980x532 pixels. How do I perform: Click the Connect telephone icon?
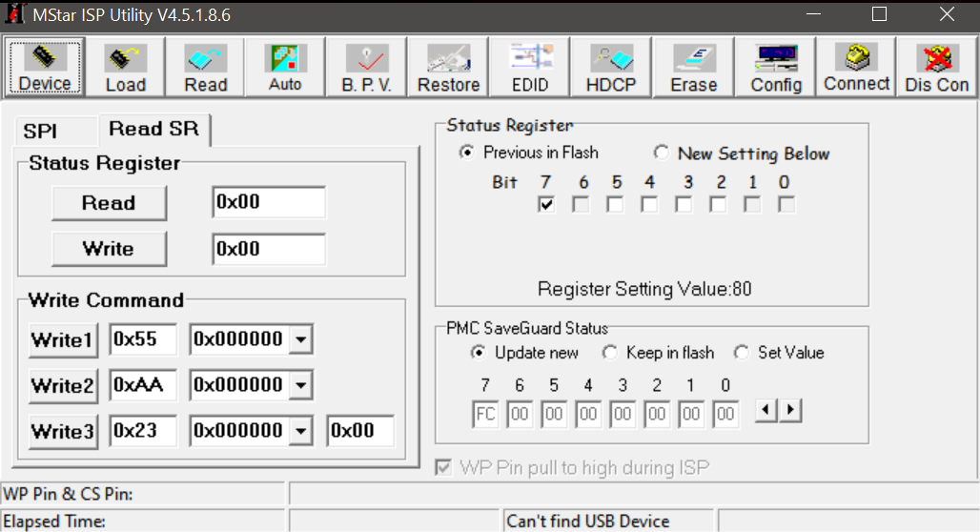(856, 67)
